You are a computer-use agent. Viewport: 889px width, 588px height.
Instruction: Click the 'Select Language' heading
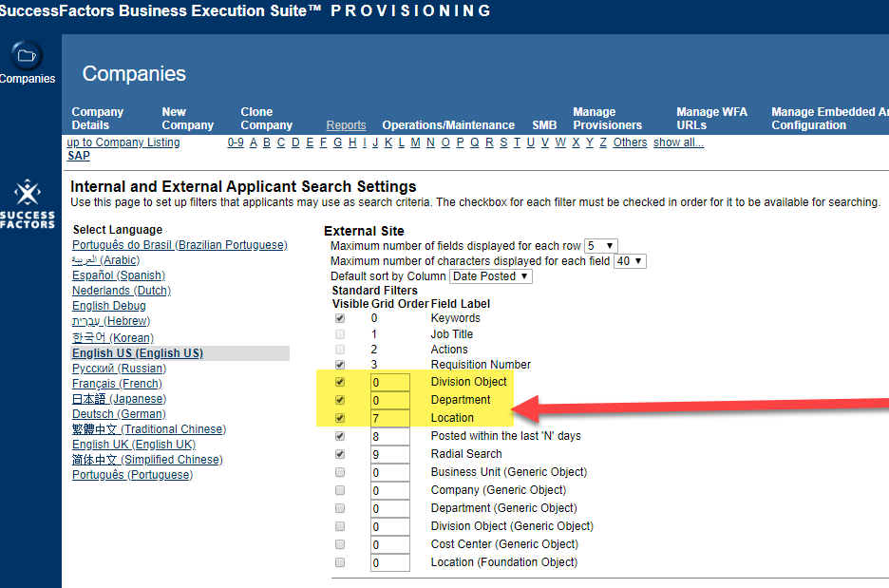118,230
